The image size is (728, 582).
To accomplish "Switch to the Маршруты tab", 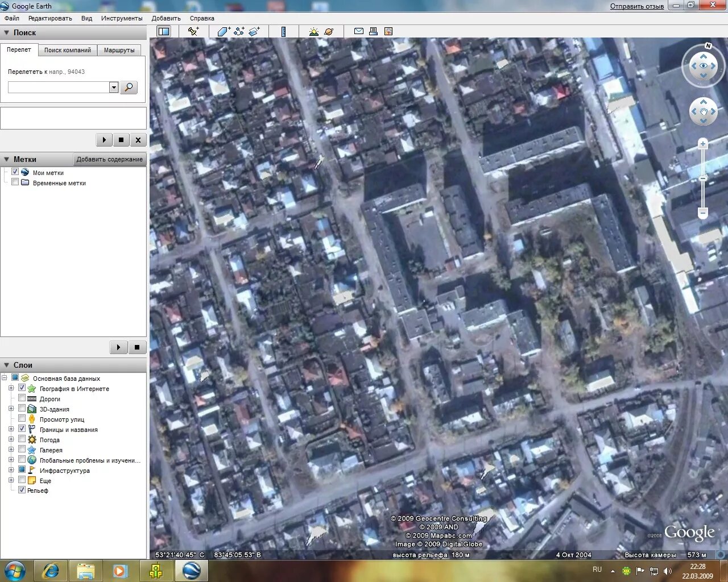I will pos(119,50).
